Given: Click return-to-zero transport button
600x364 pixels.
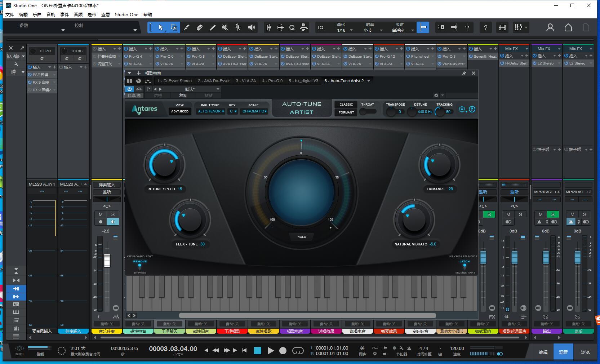Looking at the screenshot, I should tap(244, 350).
